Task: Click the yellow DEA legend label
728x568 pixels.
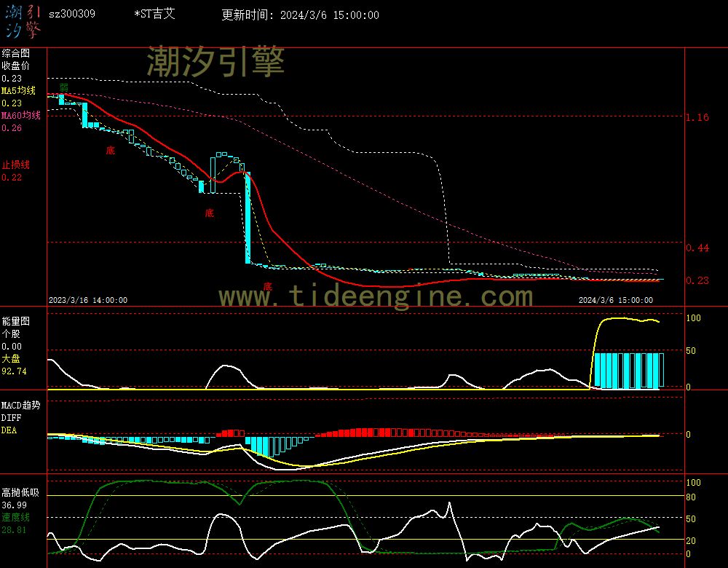Action: [x=9, y=430]
